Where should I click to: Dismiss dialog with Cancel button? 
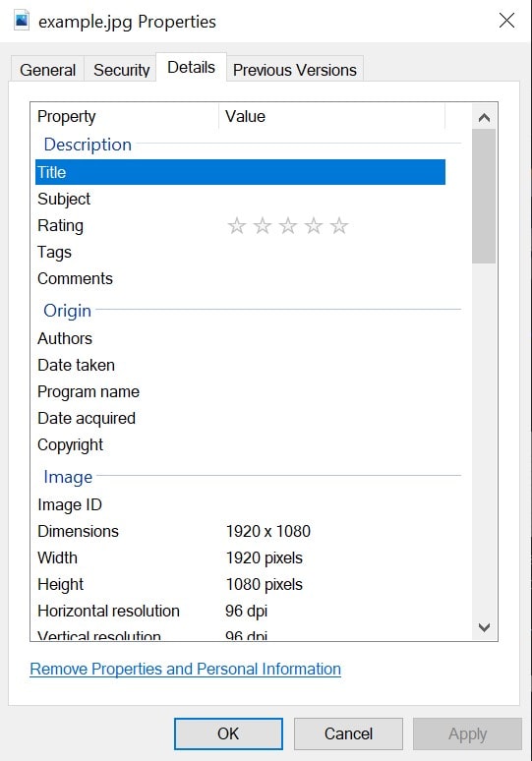point(348,733)
